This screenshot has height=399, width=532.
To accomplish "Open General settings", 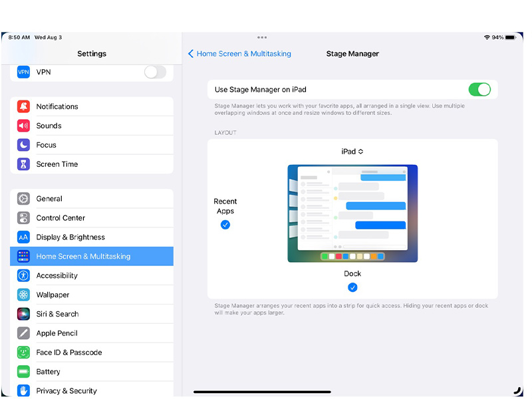I will pos(92,199).
